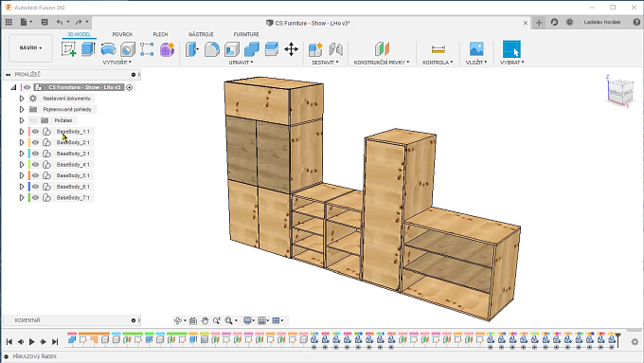Open the NÁVRH workspace dropdown
Image resolution: width=644 pixels, height=363 pixels.
coord(31,48)
